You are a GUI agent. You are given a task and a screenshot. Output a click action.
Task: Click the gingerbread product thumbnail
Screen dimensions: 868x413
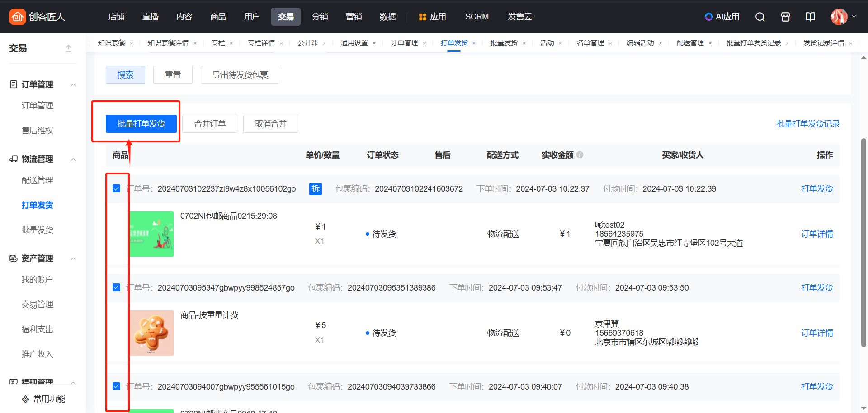(151, 333)
